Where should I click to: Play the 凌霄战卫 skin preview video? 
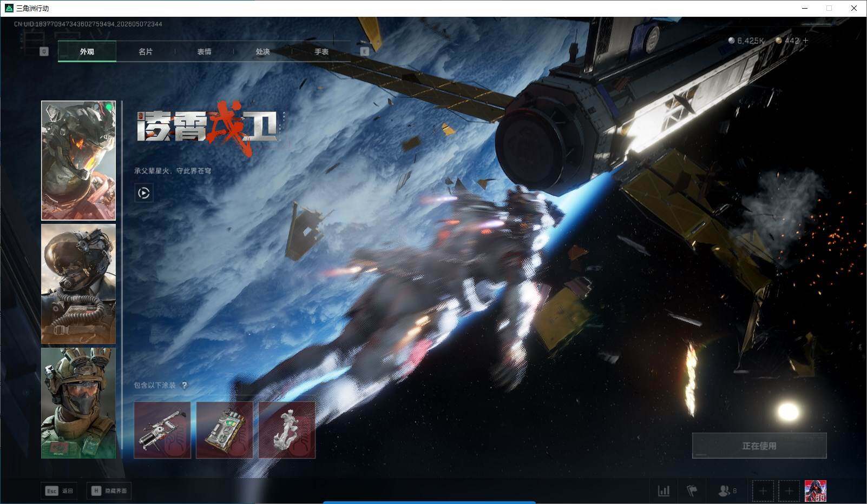144,193
